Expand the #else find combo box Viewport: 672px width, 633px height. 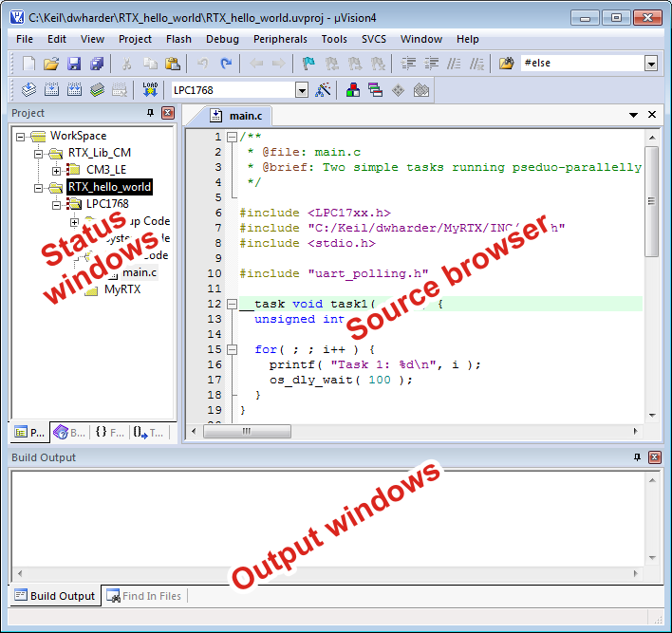pos(651,64)
